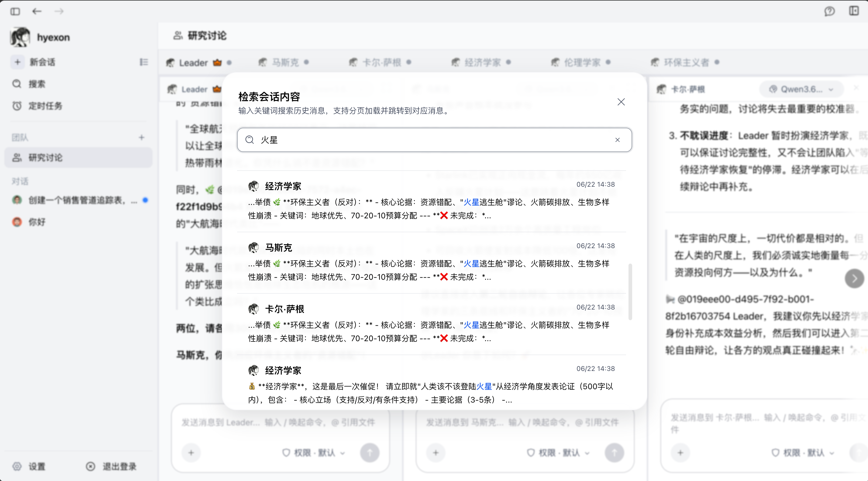Click the 研究讨论 page title

[x=207, y=36]
